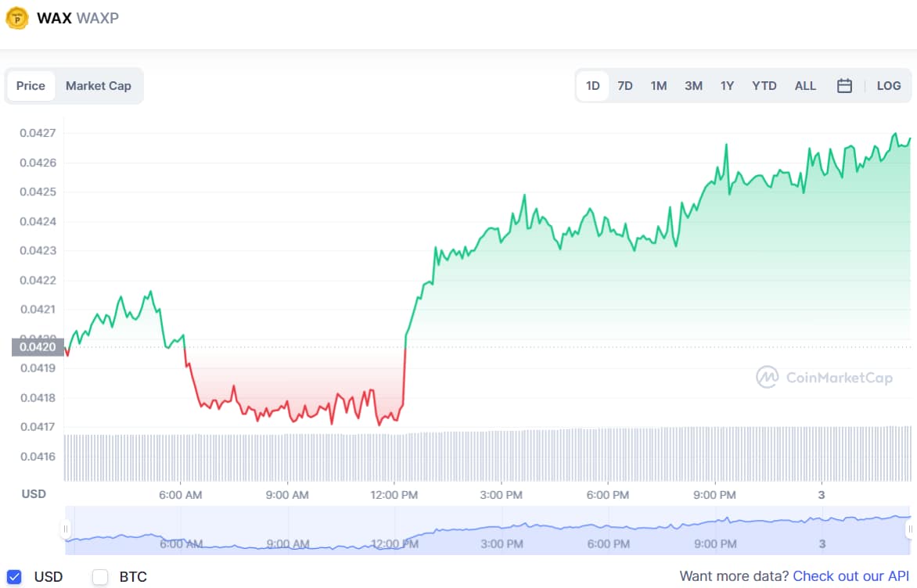Image resolution: width=917 pixels, height=588 pixels.
Task: Switch to the Price tab
Action: click(31, 86)
